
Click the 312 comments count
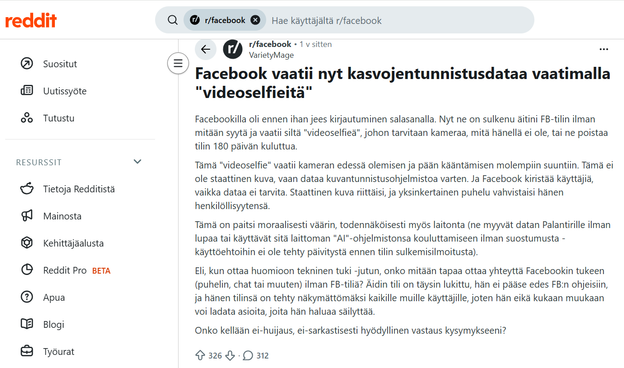pyautogui.click(x=262, y=356)
